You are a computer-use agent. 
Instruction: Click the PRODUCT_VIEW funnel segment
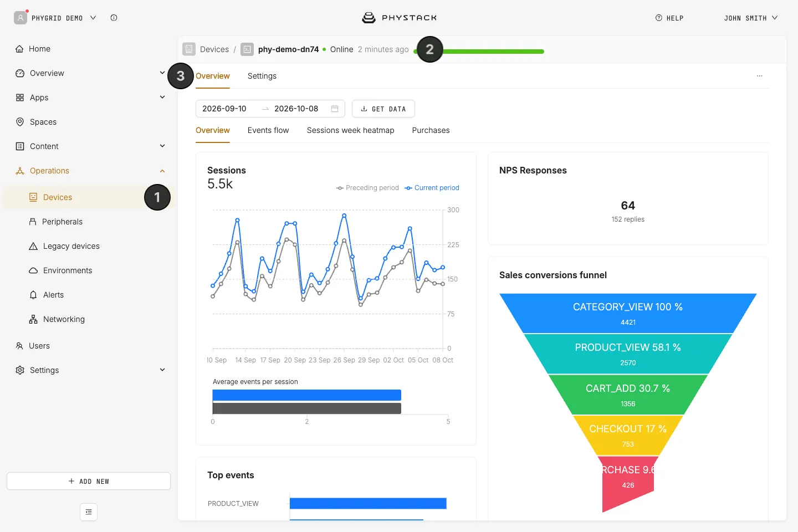(628, 354)
